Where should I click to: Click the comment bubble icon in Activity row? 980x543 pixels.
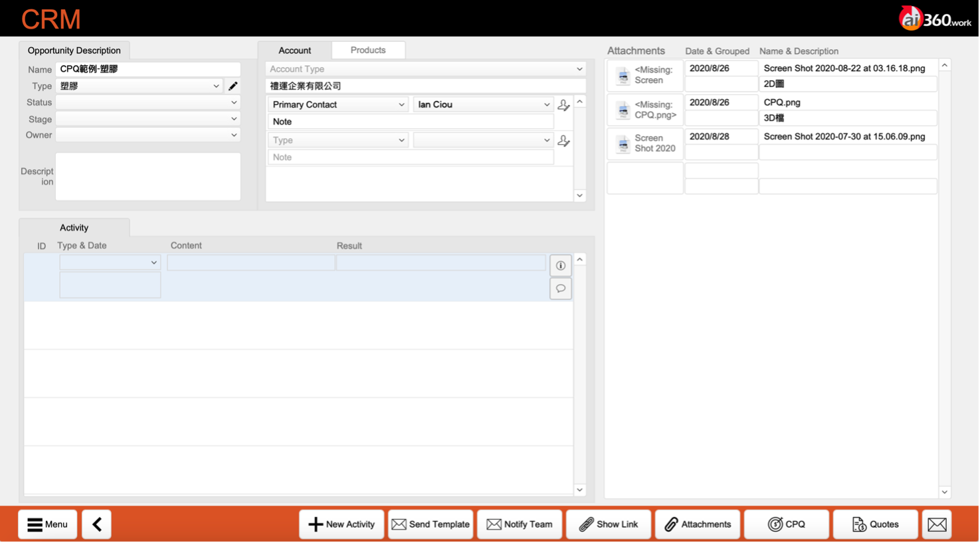[x=560, y=289]
